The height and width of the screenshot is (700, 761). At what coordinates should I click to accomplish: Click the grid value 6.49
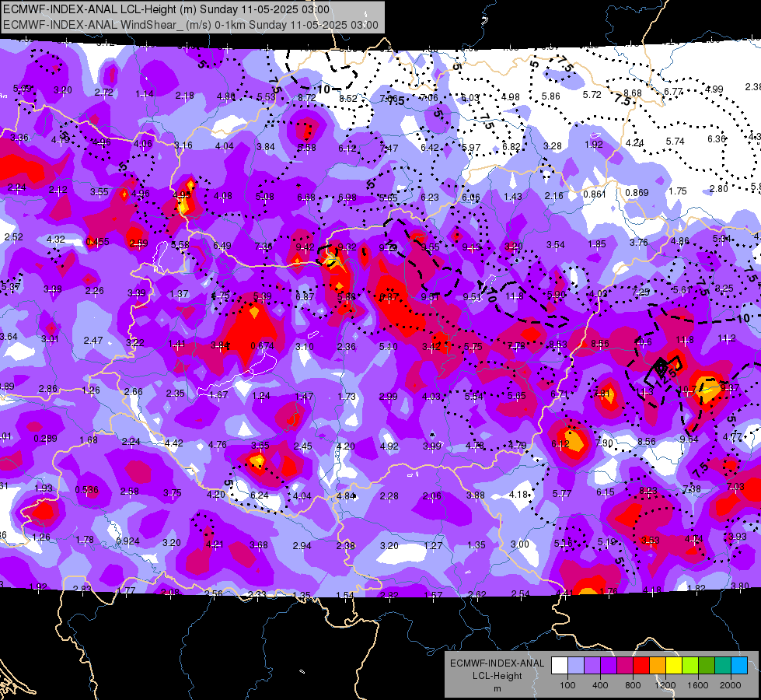pyautogui.click(x=222, y=245)
